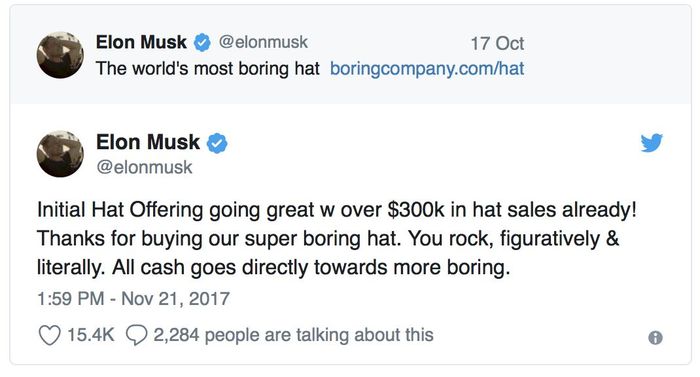This screenshot has width=700, height=377.
Task: Click Elon Musk name in main tweet
Action: pyautogui.click(x=148, y=142)
